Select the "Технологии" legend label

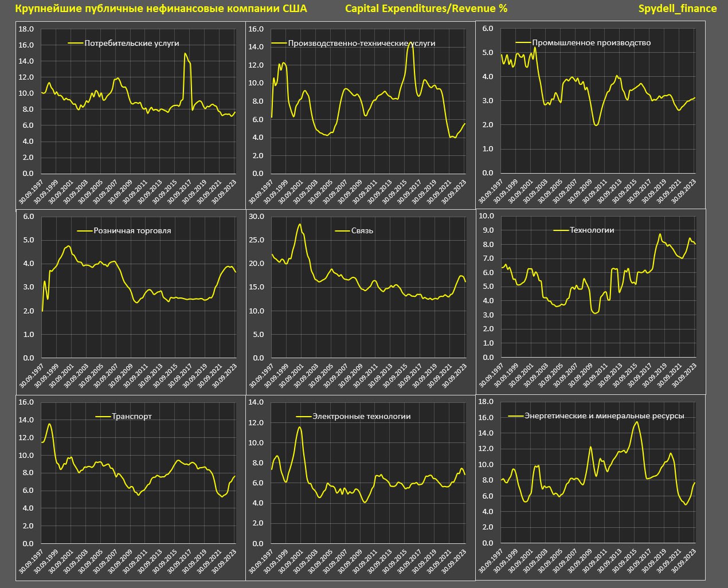point(592,230)
